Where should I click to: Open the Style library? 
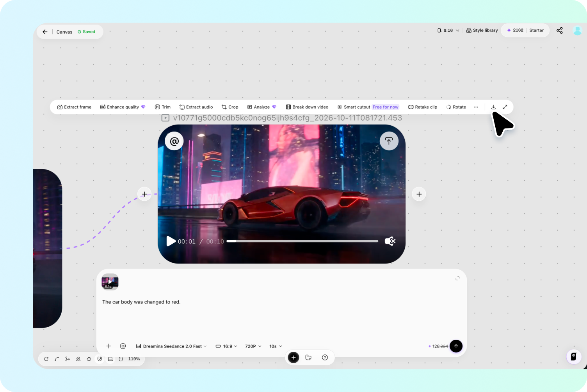(x=482, y=30)
